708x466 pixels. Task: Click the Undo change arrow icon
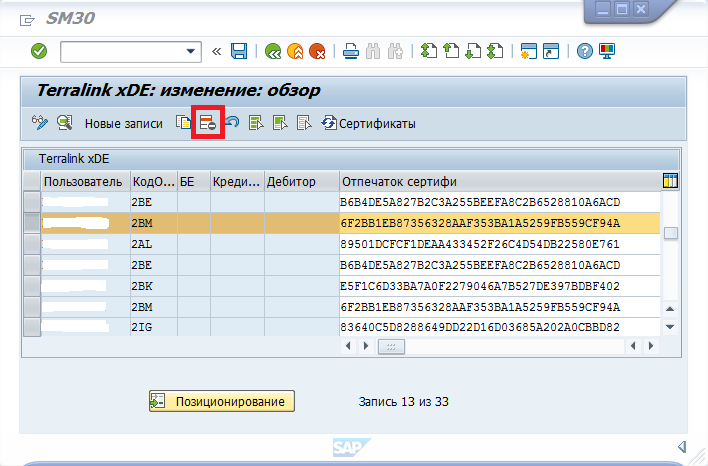tap(232, 123)
